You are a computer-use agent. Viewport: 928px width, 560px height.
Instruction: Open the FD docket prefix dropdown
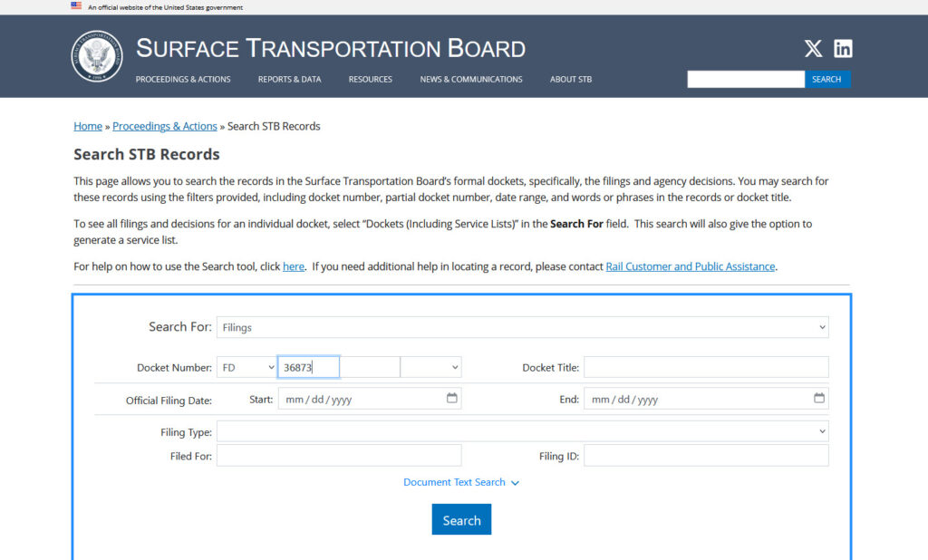[x=246, y=367]
